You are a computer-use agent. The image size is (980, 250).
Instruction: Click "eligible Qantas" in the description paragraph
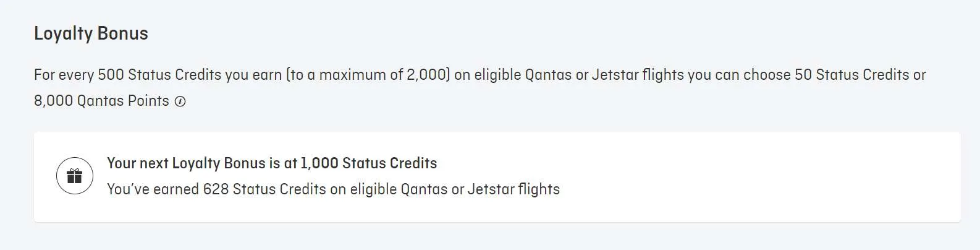coord(523,75)
